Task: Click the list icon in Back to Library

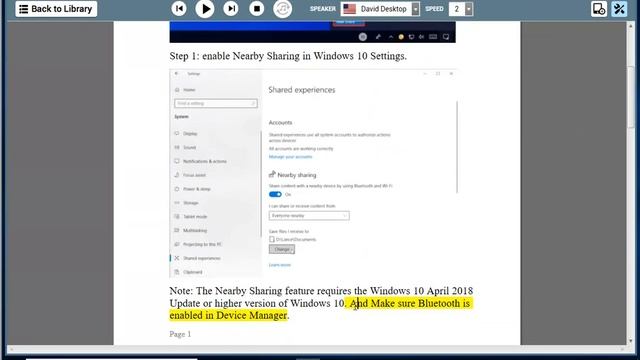Action: click(x=24, y=9)
